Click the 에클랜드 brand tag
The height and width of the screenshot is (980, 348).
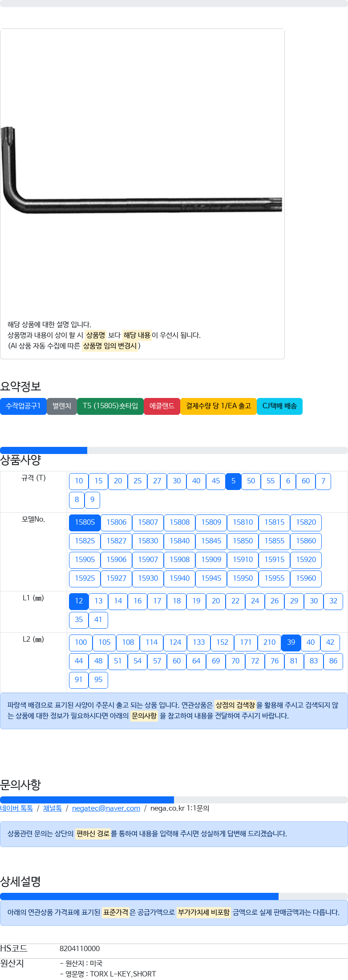point(162,406)
